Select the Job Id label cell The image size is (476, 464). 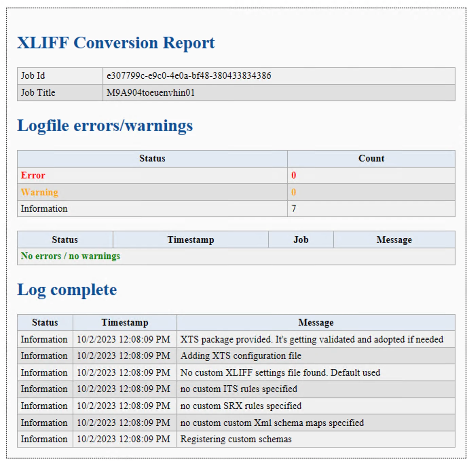coord(60,76)
